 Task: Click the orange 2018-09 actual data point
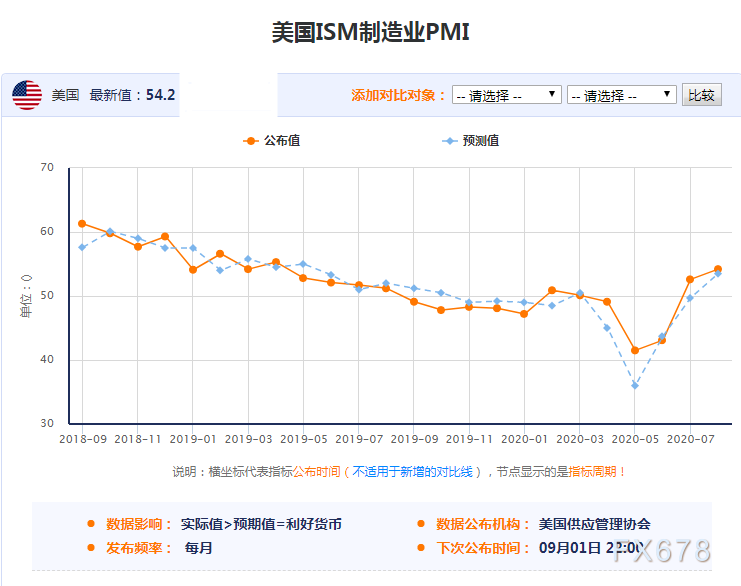(x=82, y=224)
